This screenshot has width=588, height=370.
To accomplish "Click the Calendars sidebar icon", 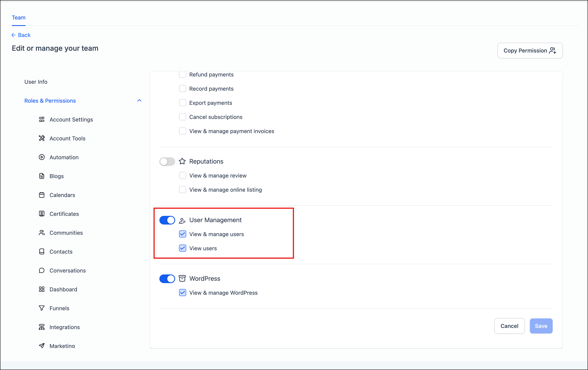I will pyautogui.click(x=42, y=195).
